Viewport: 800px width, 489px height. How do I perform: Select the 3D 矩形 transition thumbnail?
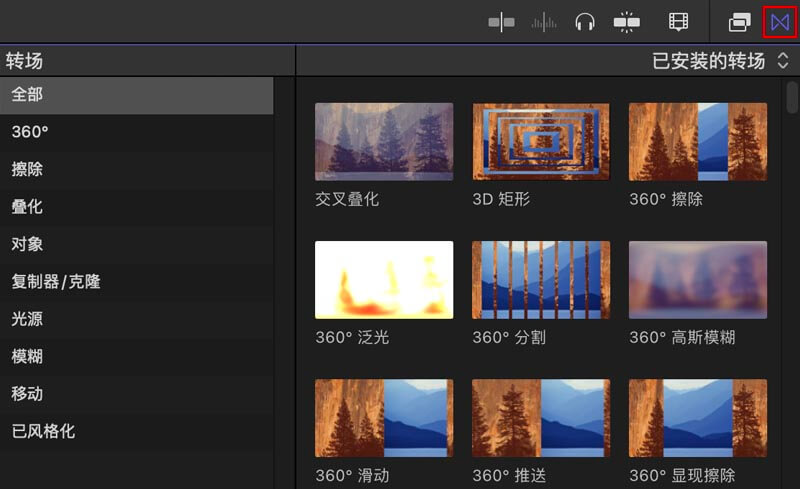click(541, 141)
